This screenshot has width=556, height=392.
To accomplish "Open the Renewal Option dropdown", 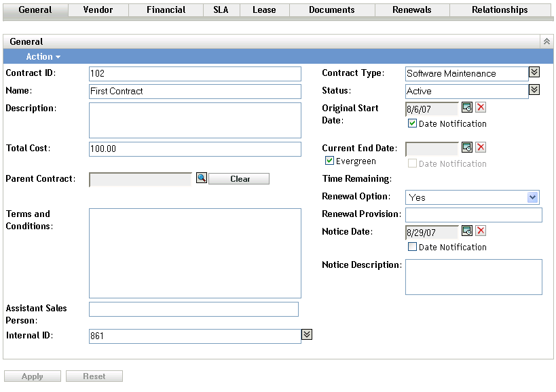I will pos(533,197).
